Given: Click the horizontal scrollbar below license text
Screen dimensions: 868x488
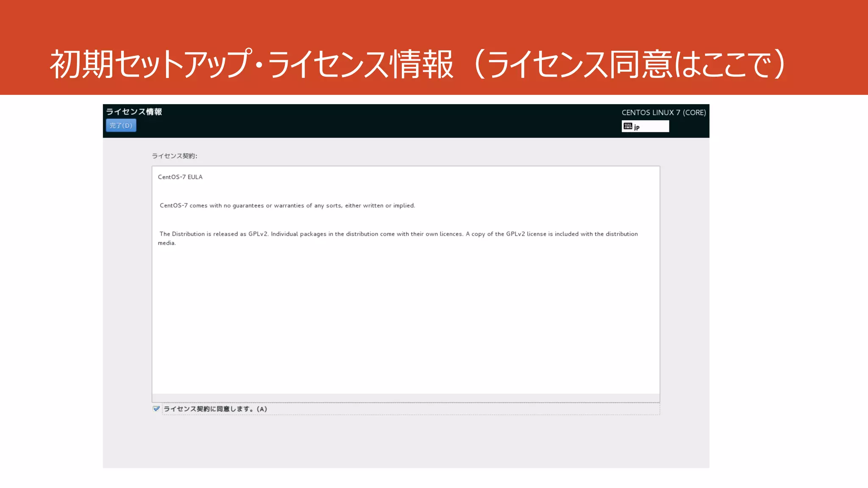Looking at the screenshot, I should pos(406,398).
